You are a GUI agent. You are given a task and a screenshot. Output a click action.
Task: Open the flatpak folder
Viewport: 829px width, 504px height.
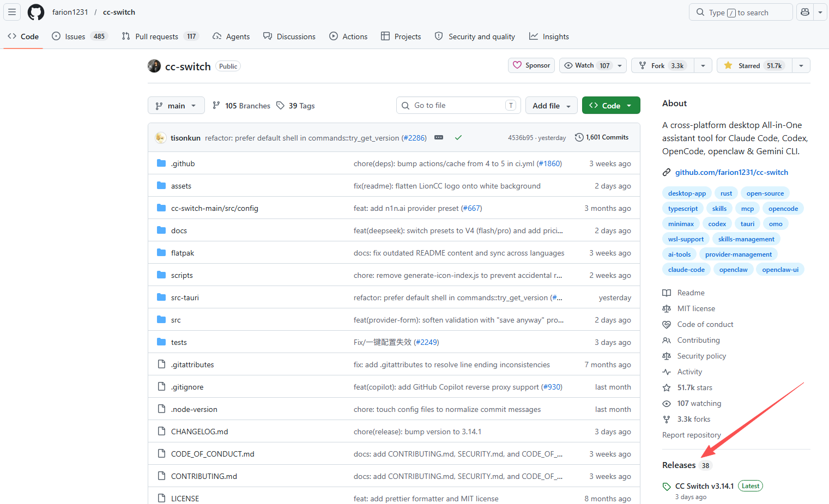183,253
